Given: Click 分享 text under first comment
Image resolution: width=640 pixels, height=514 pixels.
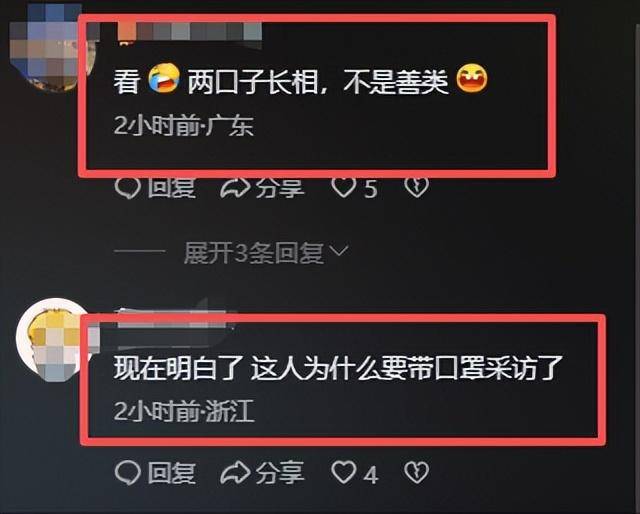Looking at the screenshot, I should tap(280, 188).
